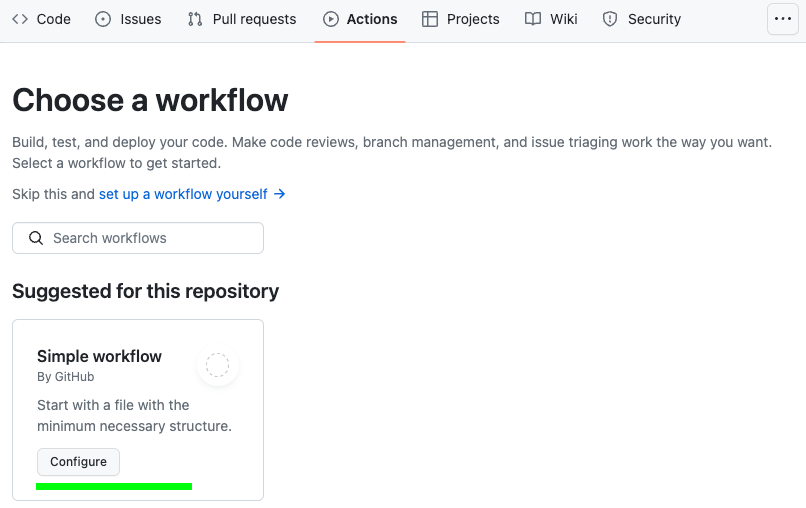Viewport: 806px width, 508px height.
Task: Click 'minimum necessary structure' description text
Action: pos(134,426)
